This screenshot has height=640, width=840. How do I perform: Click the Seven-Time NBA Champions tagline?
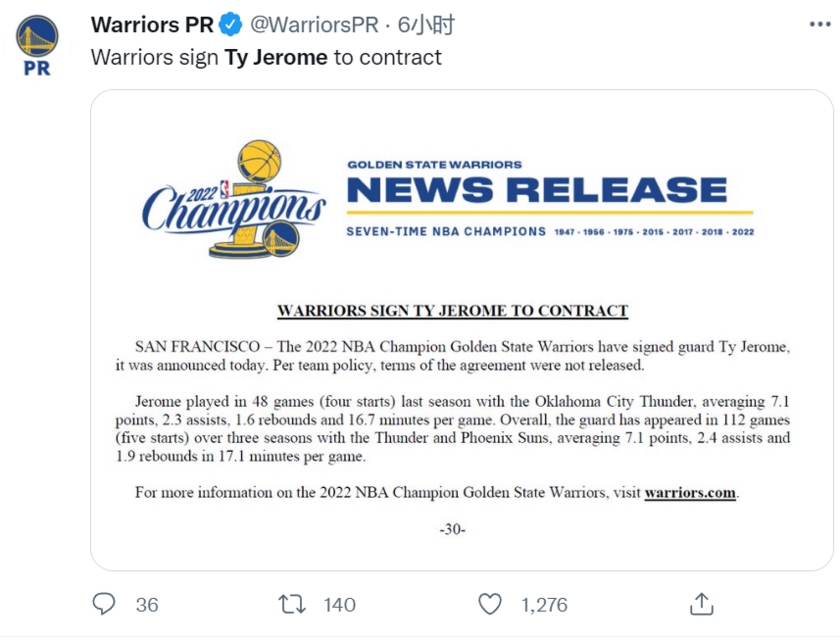point(446,231)
